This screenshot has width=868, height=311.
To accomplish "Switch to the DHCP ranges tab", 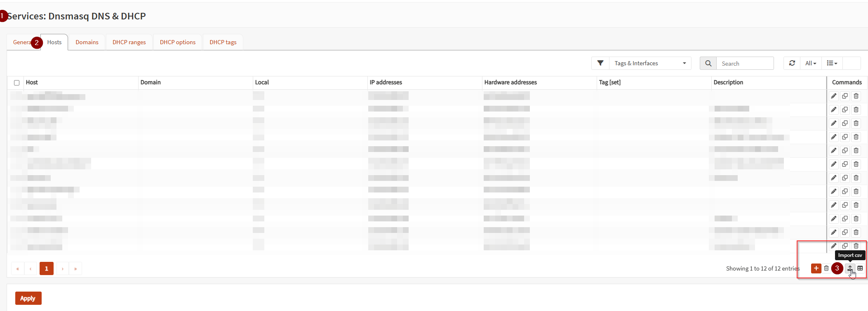I will [129, 42].
